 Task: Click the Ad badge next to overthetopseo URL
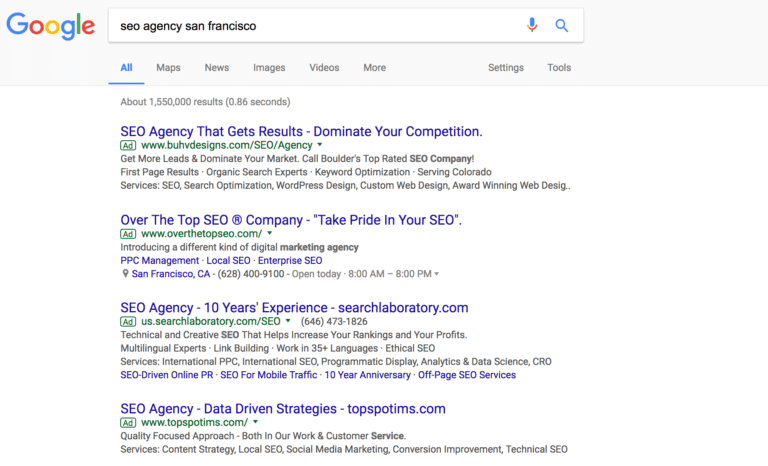pyautogui.click(x=128, y=234)
